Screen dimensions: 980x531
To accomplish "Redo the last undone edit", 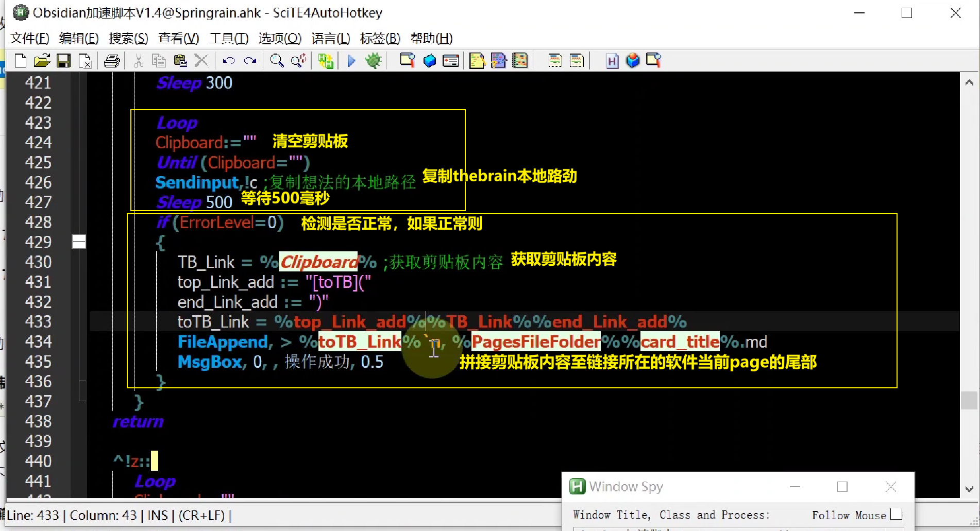I will [250, 61].
